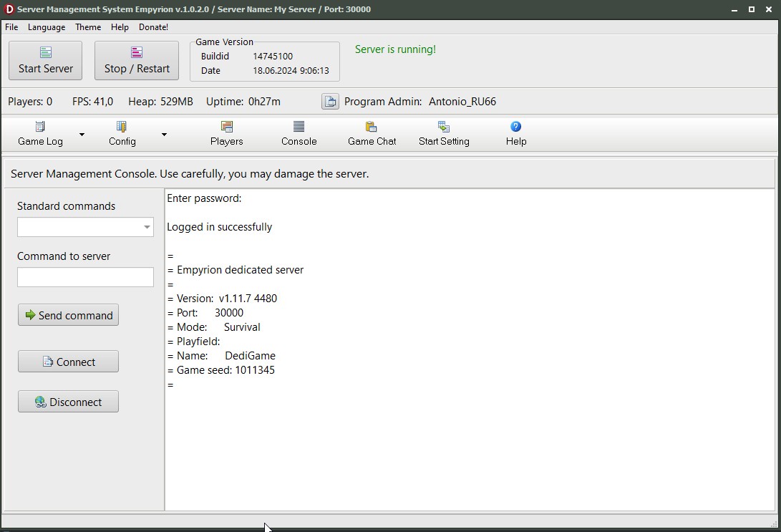Click the 'Uptime: 0h27m' status entry
The width and height of the screenshot is (781, 532).
point(243,102)
